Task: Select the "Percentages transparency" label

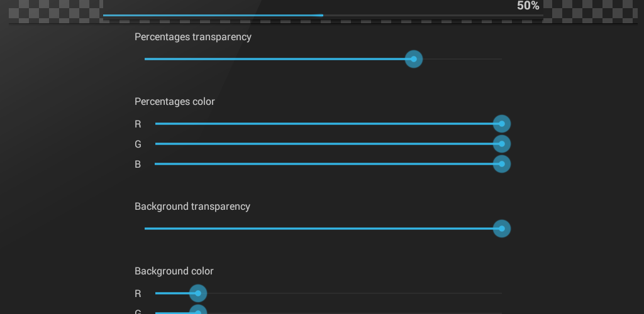Action: (192, 37)
